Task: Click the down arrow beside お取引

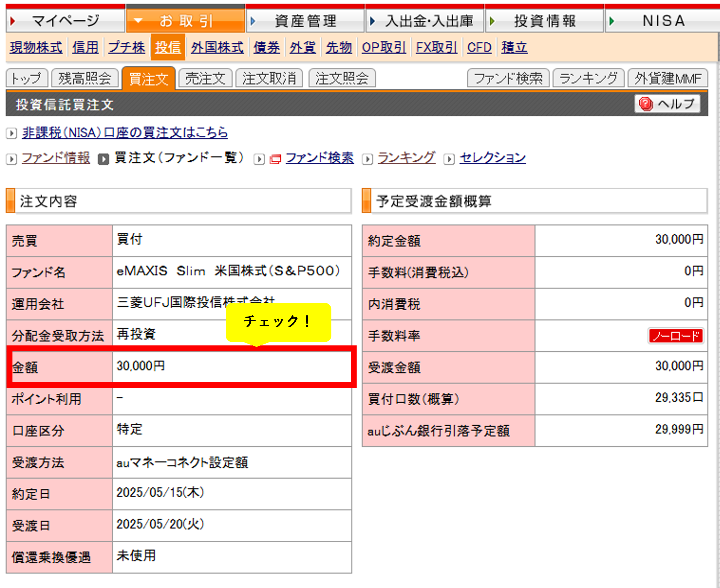Action: coord(138,21)
